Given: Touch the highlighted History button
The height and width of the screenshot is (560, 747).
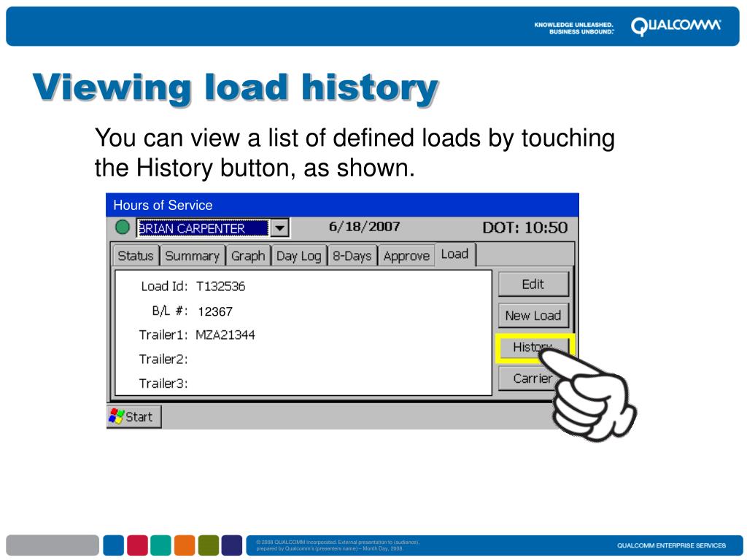Looking at the screenshot, I should [x=533, y=347].
